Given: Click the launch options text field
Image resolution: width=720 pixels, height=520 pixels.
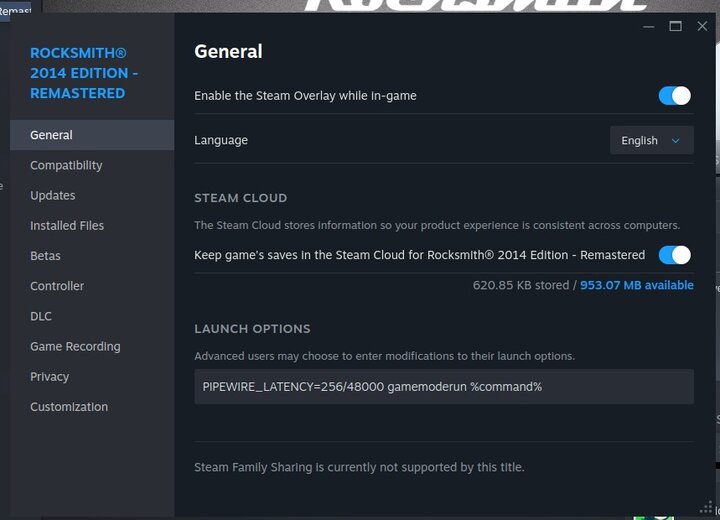Looking at the screenshot, I should 443,387.
